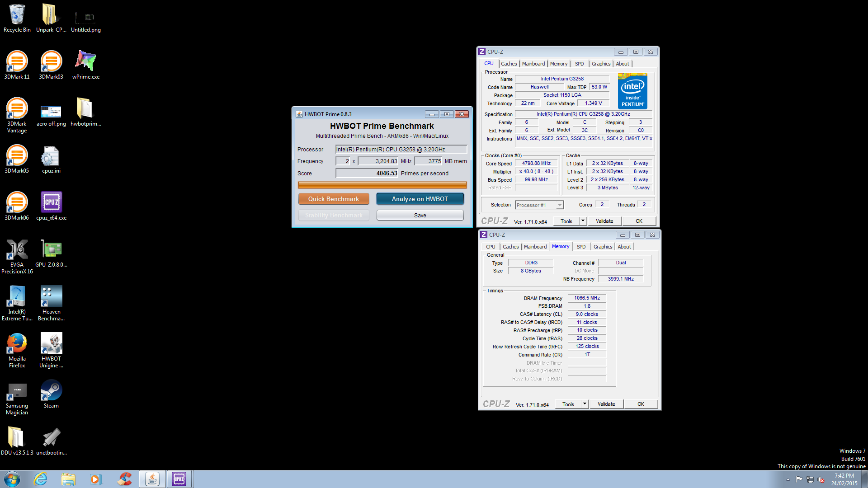
Task: Launch the 3DMark03 shortcut
Action: tap(51, 65)
